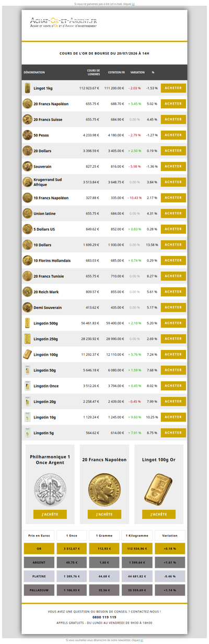Click ACHETER for 20 Dollars
Screen dimensions: 209x644
tap(173, 151)
